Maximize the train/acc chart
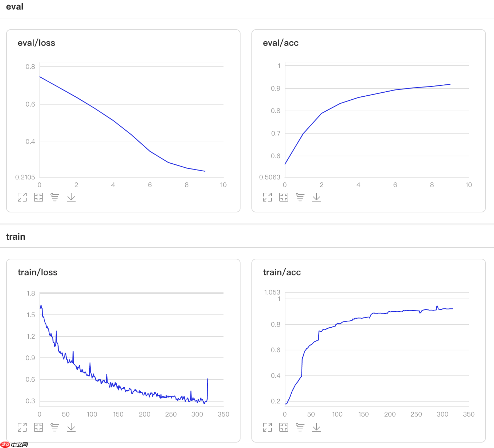Screen dimensions: 494x448 click(267, 427)
